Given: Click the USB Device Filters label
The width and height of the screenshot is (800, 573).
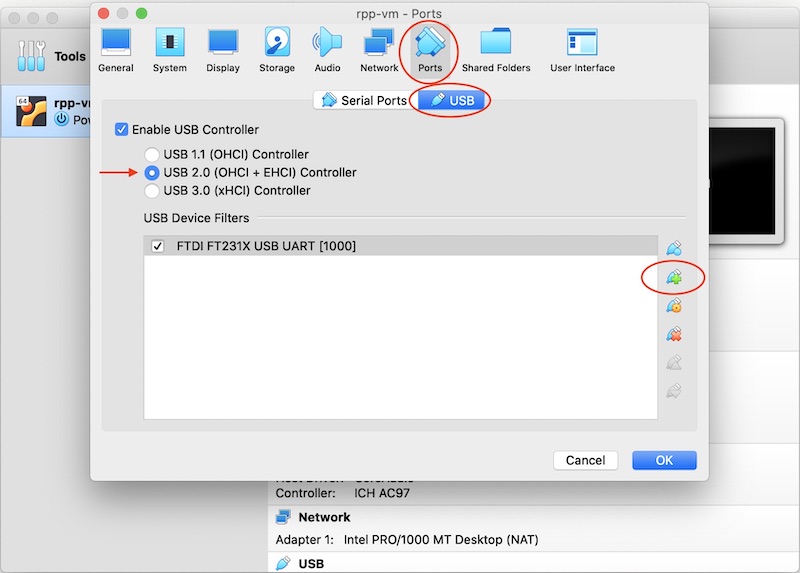Looking at the screenshot, I should click(196, 218).
